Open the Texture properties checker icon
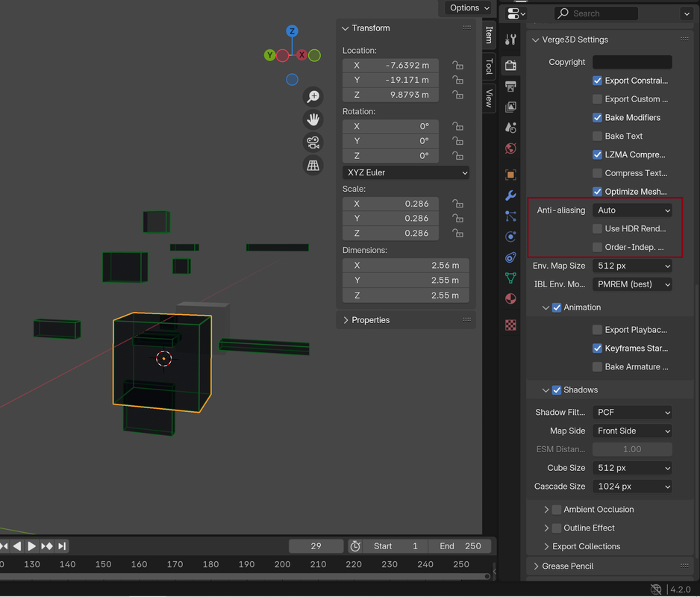700x597 pixels. 510,325
